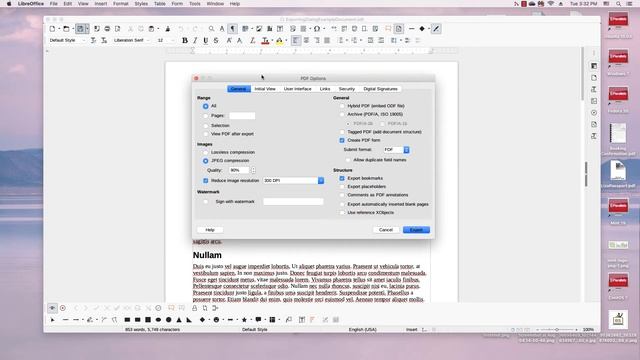This screenshot has height=360, width=640.
Task: Click the Help button in PDF Options
Action: click(x=210, y=230)
